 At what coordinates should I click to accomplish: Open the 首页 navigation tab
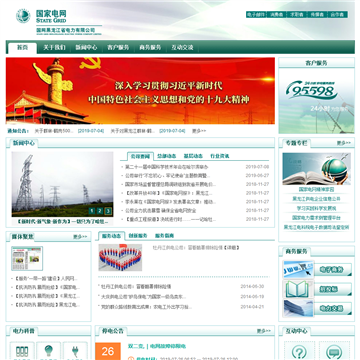tap(22, 48)
